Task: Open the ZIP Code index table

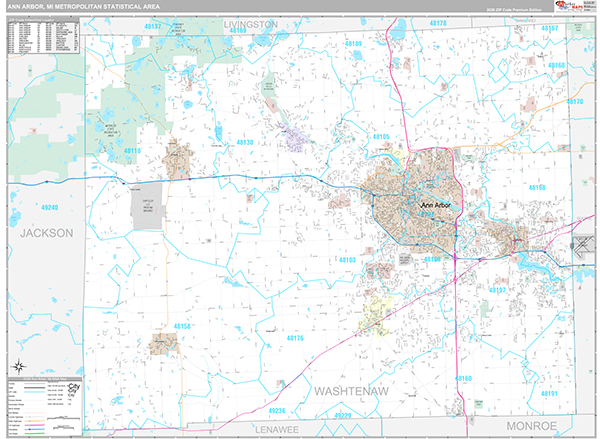Action: point(42,36)
